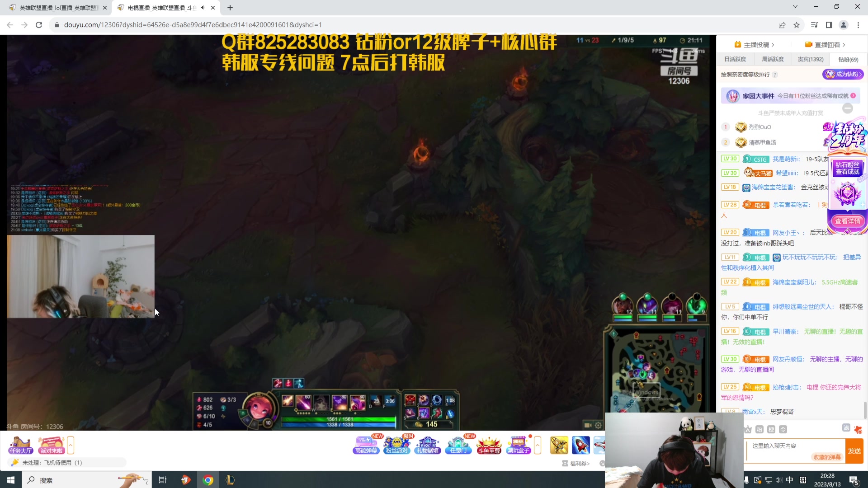
Task: Open the 高能弹幕 icon
Action: point(366,445)
